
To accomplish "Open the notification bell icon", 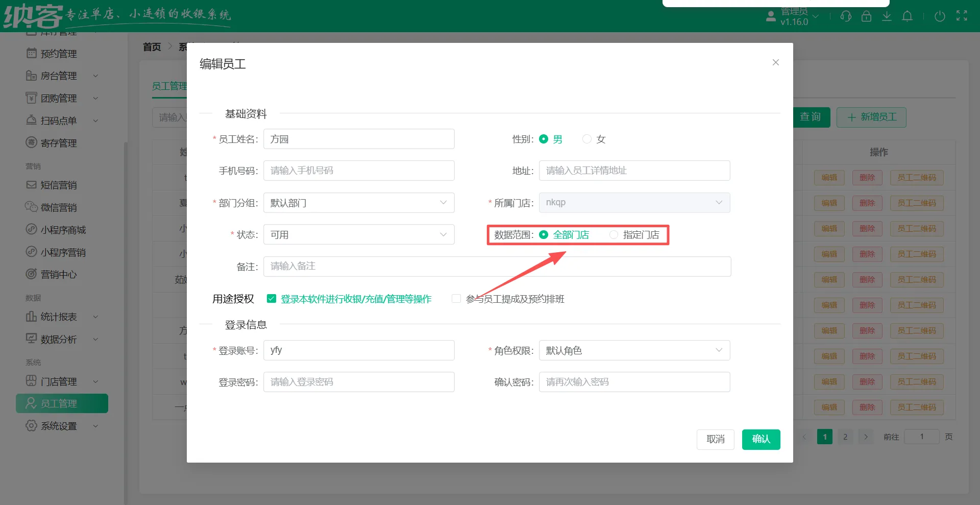I will point(907,16).
